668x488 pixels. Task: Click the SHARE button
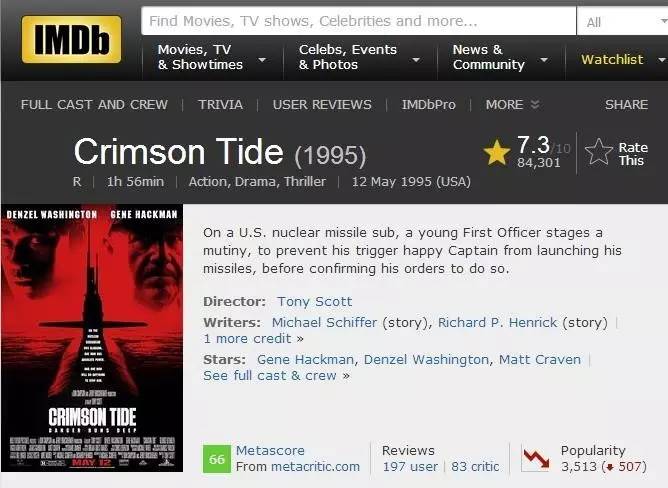tap(626, 104)
